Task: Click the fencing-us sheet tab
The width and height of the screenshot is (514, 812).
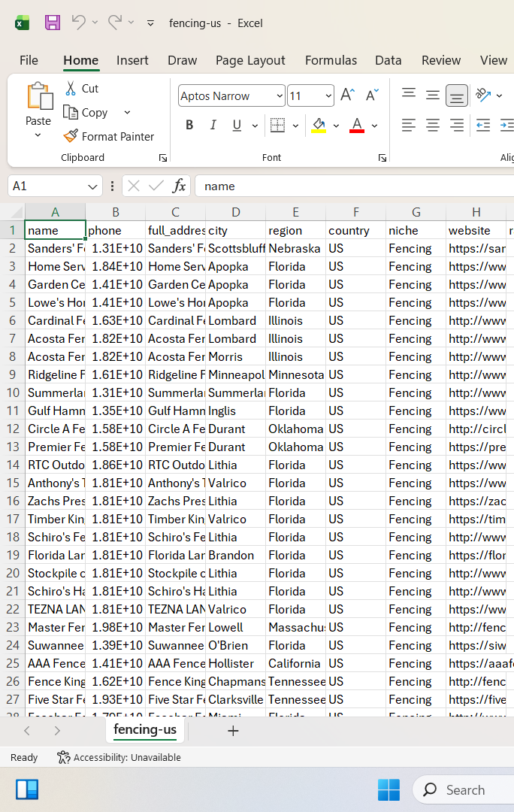Action: (145, 730)
